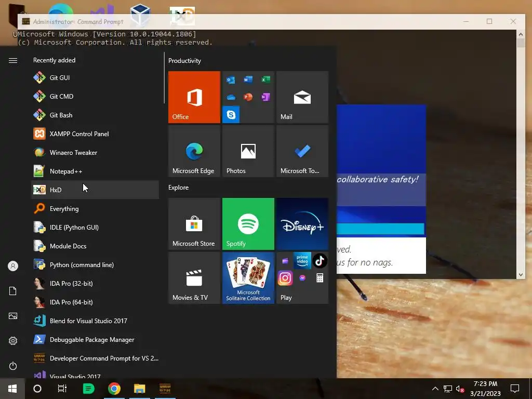Screen dimensions: 532x399
Task: Click the Power button in Start menu
Action: coord(13,366)
